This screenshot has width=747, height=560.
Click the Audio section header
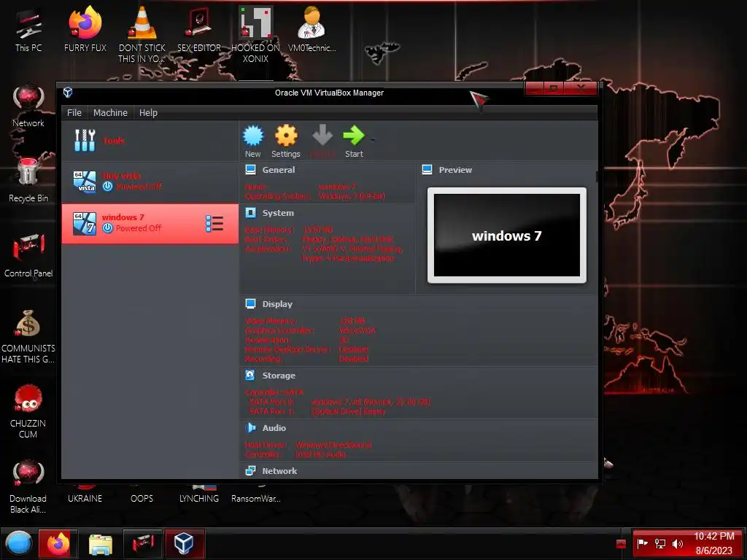pyautogui.click(x=274, y=428)
